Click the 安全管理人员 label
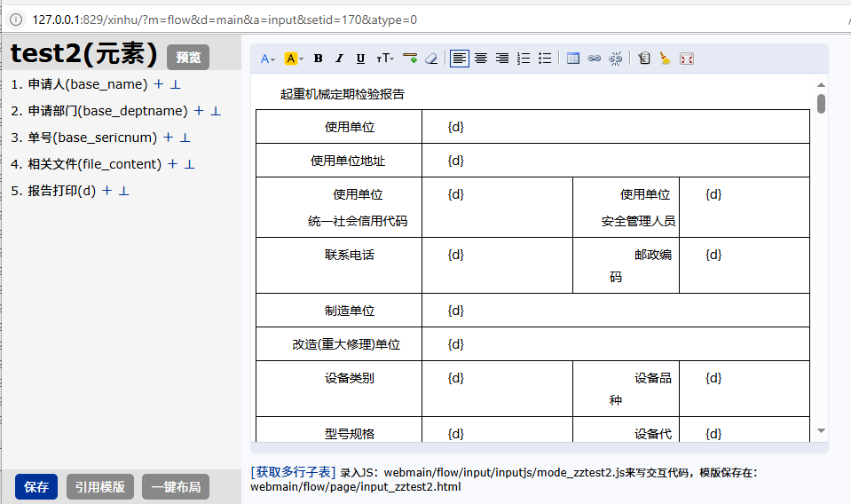 (x=638, y=221)
